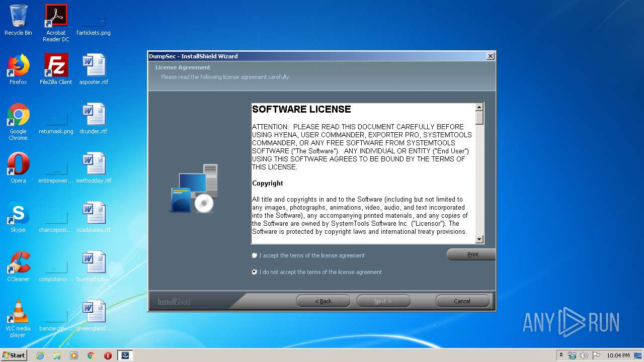Click the volume speaker tray icon
This screenshot has width=644, height=362.
tap(584, 355)
